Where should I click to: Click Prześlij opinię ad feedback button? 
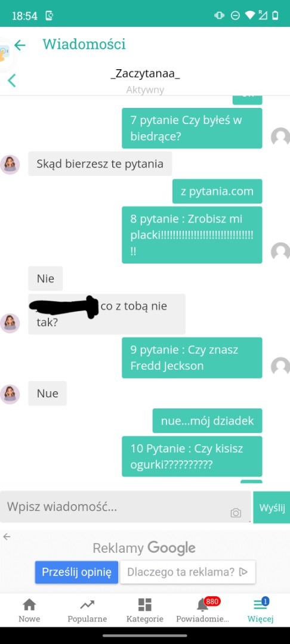point(76,572)
